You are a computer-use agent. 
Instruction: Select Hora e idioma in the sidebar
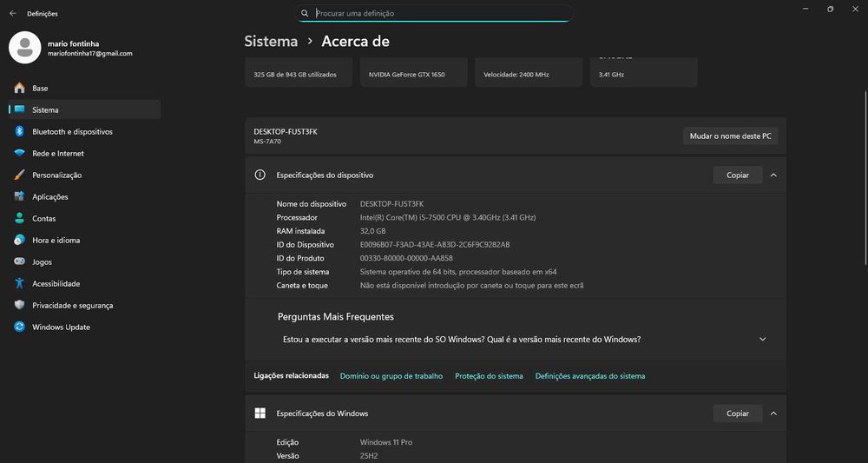click(85, 241)
